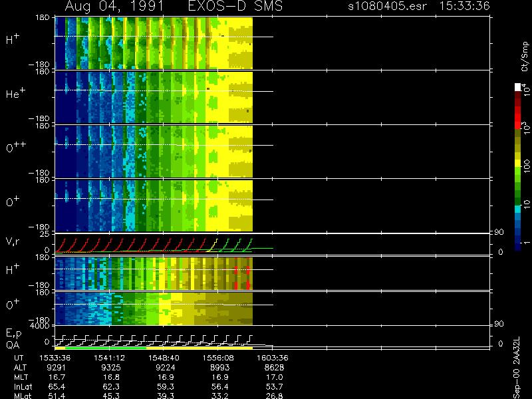Click the InLat value '65.4'
This screenshot has width=532, height=399.
click(x=57, y=386)
